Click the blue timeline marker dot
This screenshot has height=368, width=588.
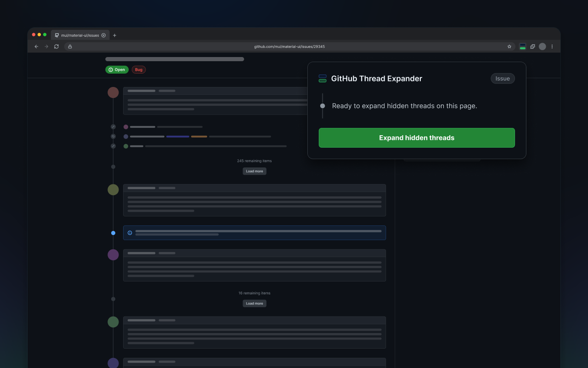113,233
